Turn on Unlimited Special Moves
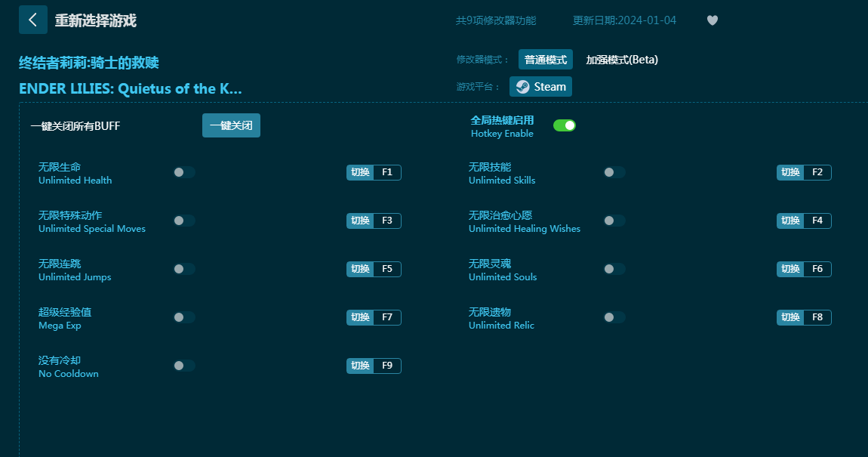The image size is (868, 457). pos(184,221)
